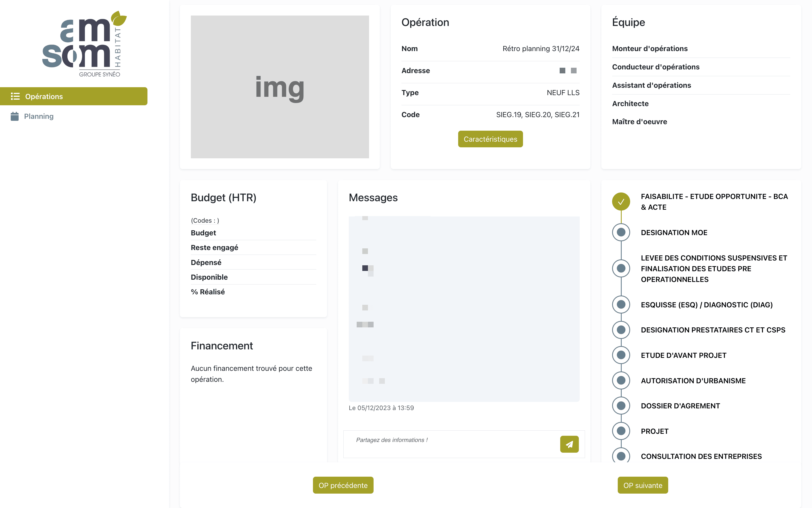The height and width of the screenshot is (508, 812).
Task: Send message with paper plane icon
Action: tap(569, 444)
